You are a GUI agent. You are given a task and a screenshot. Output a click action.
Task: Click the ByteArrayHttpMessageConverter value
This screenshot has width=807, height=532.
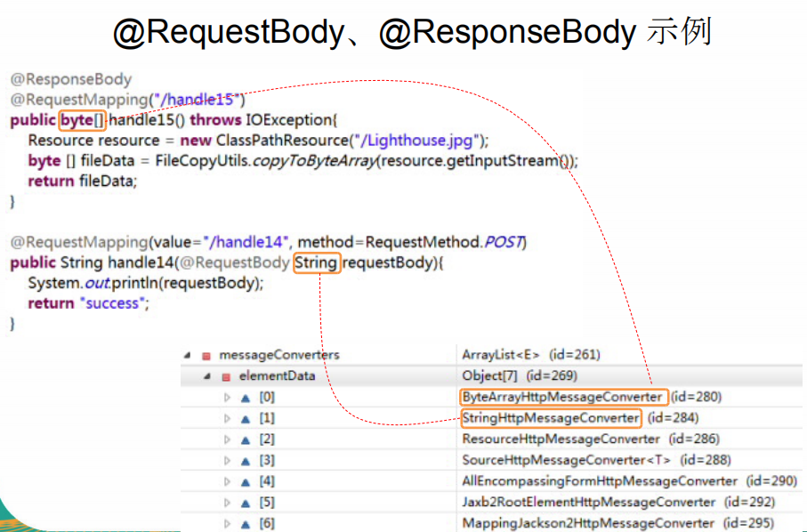pyautogui.click(x=562, y=397)
